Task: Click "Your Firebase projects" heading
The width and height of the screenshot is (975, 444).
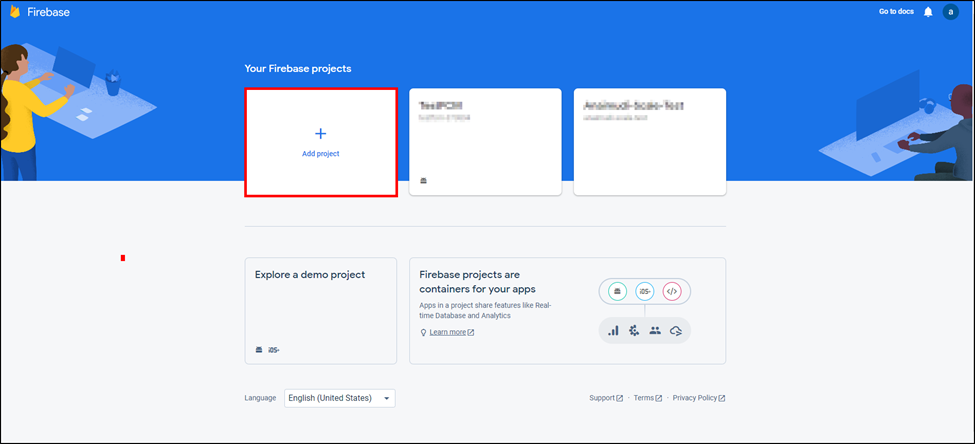Action: [x=298, y=68]
